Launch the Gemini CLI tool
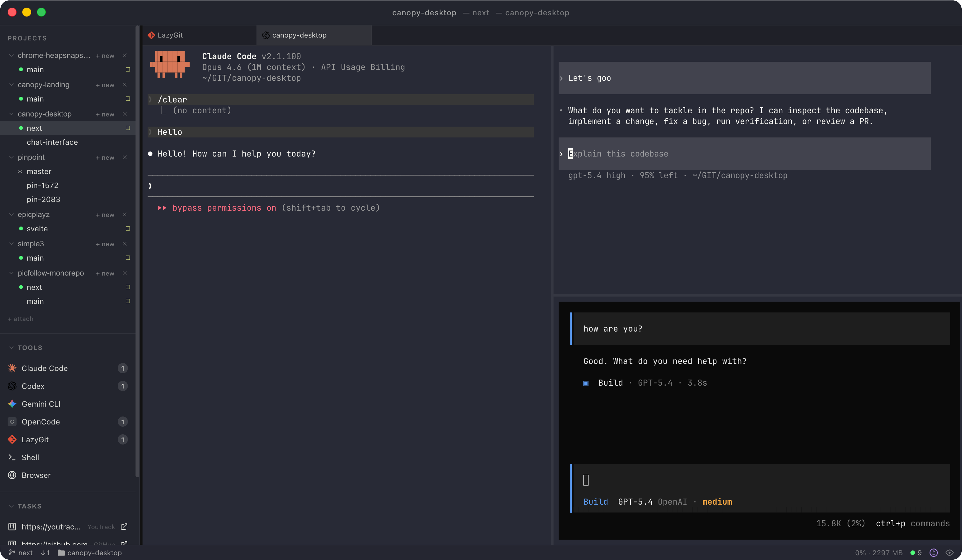 point(41,404)
